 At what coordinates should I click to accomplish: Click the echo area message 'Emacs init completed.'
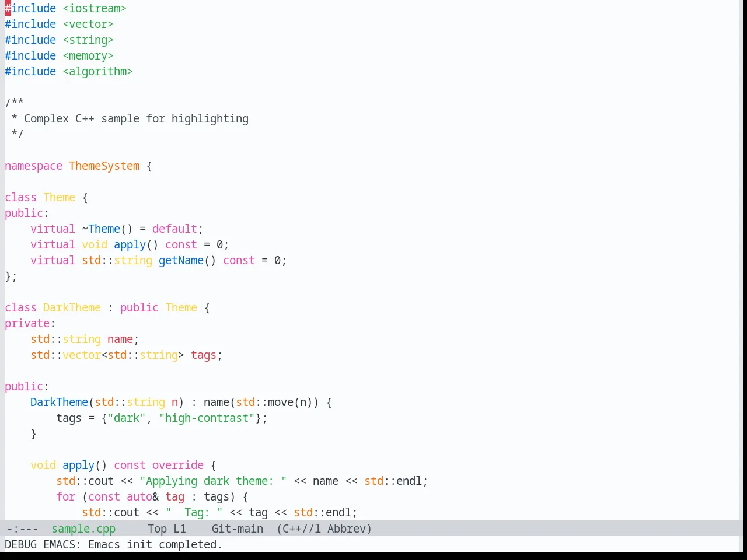pyautogui.click(x=155, y=544)
